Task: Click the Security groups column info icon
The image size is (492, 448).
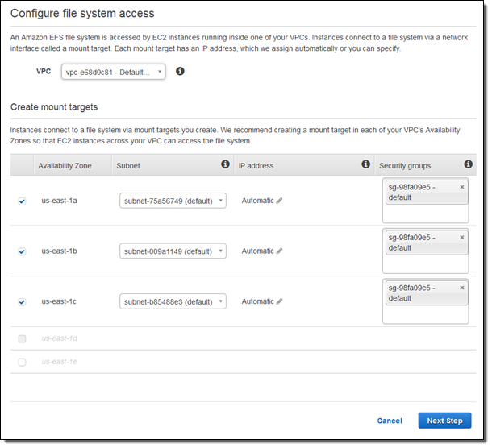Action: [468, 164]
